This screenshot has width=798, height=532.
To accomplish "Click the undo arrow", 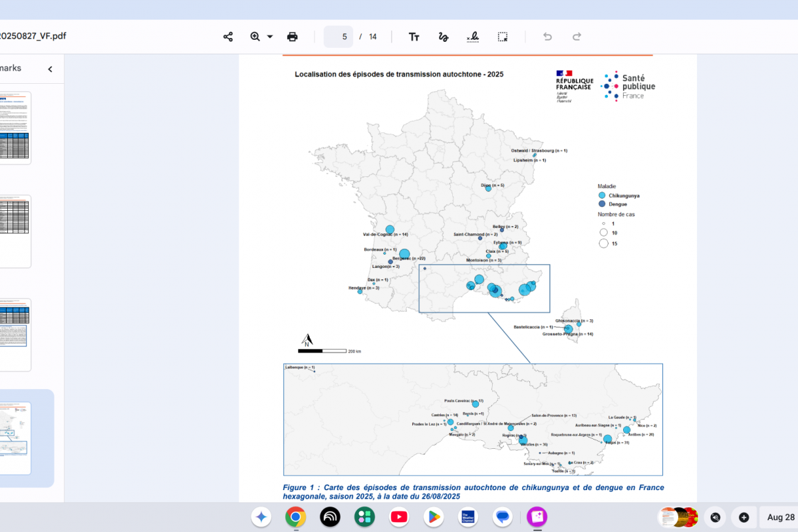I will (x=547, y=37).
